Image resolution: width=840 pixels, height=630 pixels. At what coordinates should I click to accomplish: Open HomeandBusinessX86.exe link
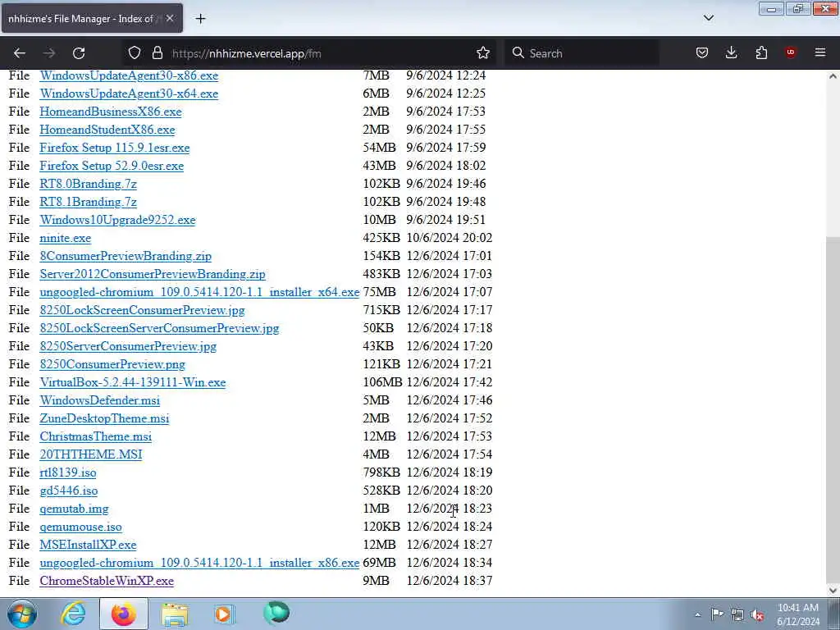(x=111, y=112)
